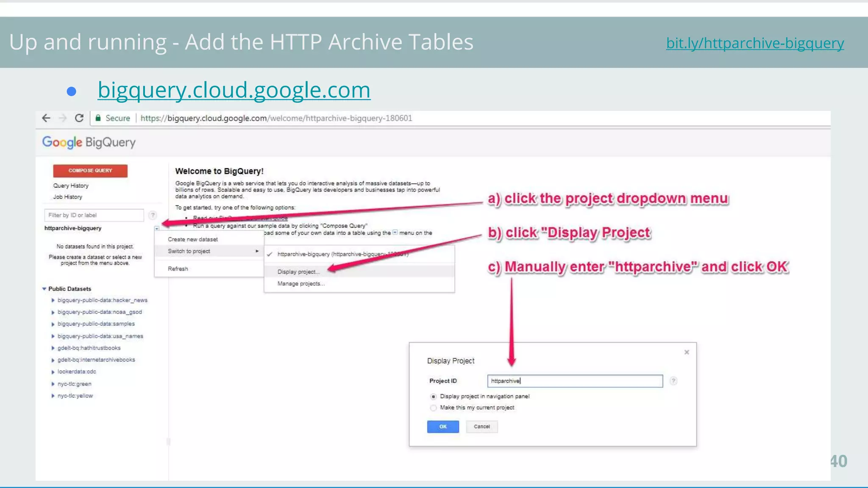868x488 pixels.
Task: Click the browser address bar URL
Action: pos(276,118)
